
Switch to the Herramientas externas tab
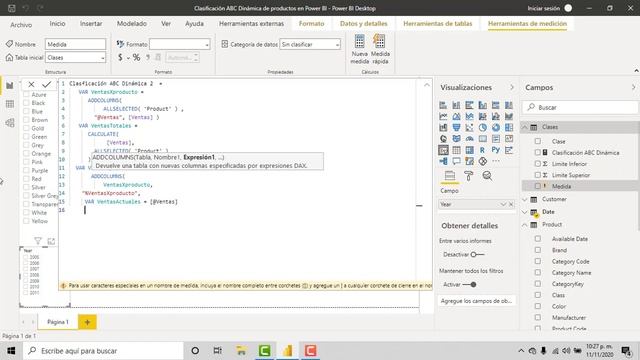(x=251, y=24)
